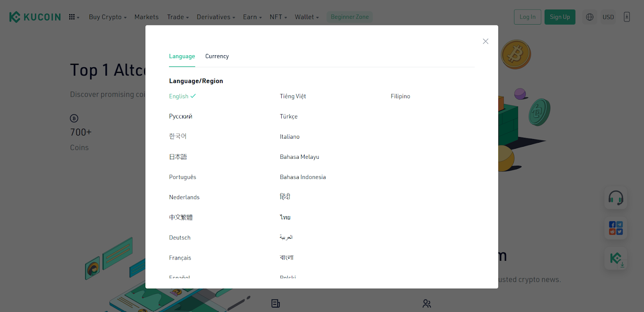Open the apps grid menu
The width and height of the screenshot is (644, 312).
point(74,17)
